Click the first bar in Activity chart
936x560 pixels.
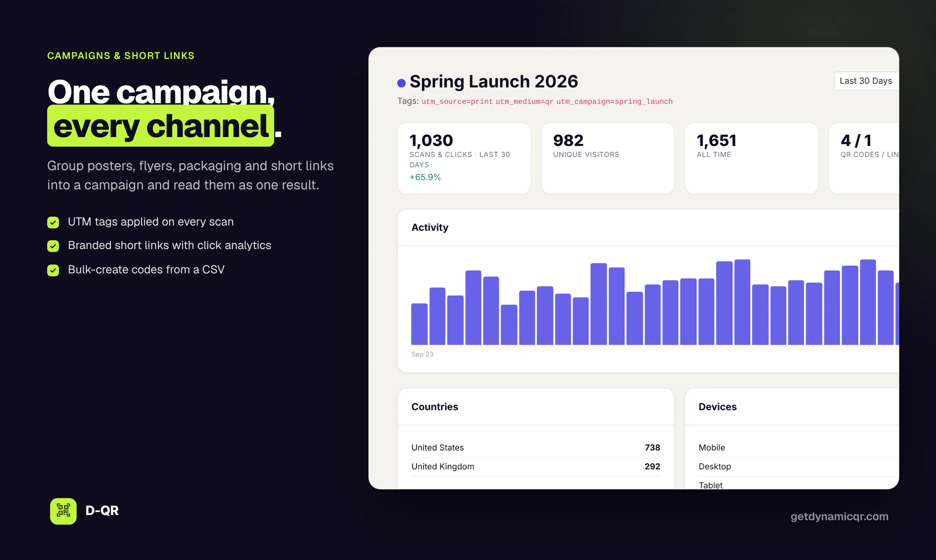coord(419,324)
